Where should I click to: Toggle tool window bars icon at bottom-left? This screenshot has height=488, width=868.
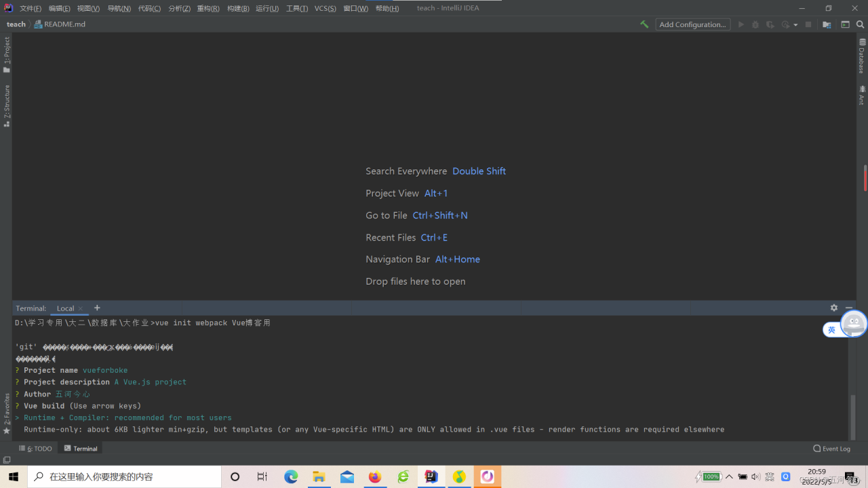[x=6, y=460]
